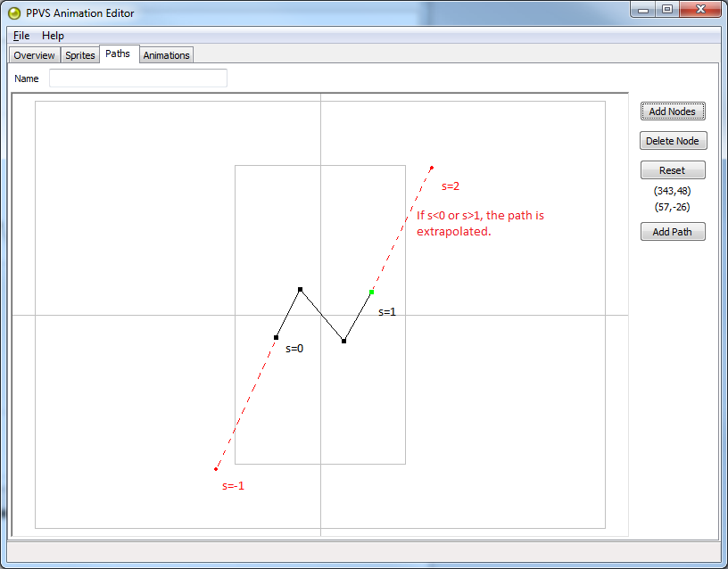Screen dimensions: 728x569
Task: Open the Help menu
Action: [x=53, y=36]
